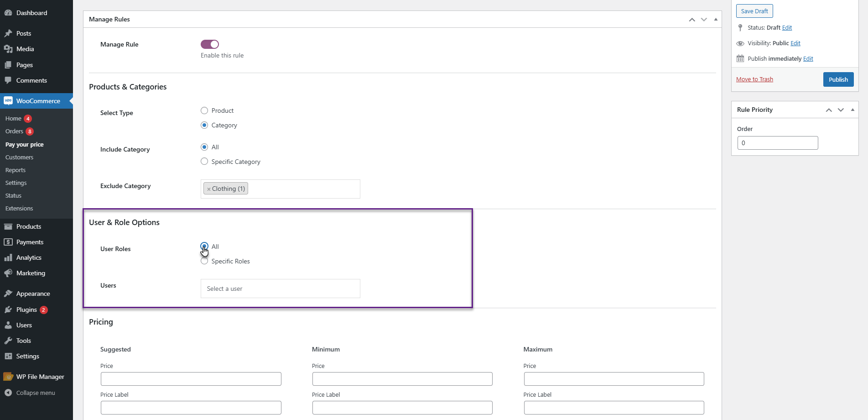
Task: Click the Minimum Price Label field
Action: tap(402, 408)
